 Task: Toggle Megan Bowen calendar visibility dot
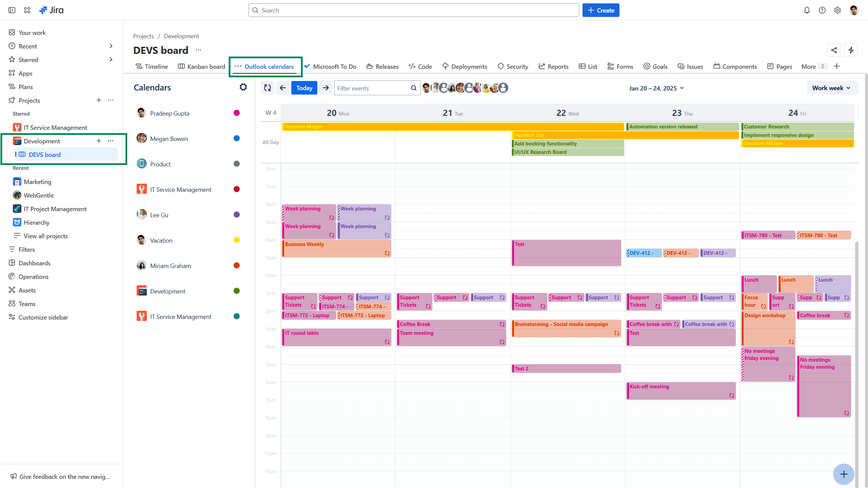237,139
